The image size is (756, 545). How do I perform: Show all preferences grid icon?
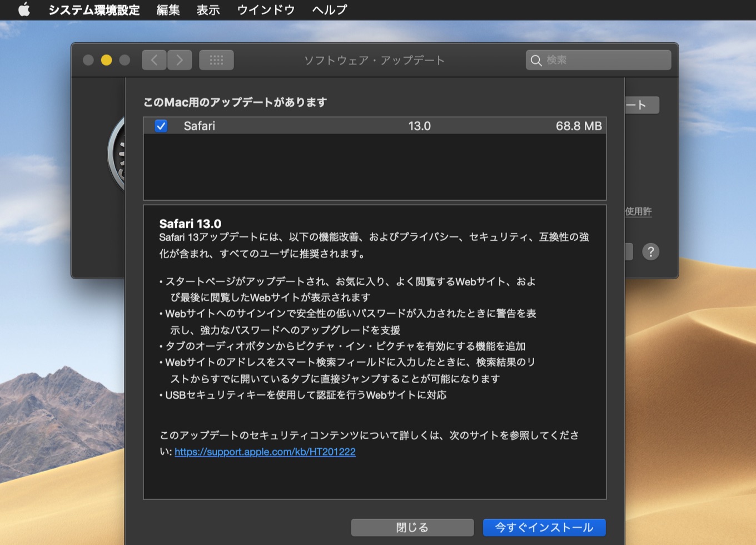[216, 60]
